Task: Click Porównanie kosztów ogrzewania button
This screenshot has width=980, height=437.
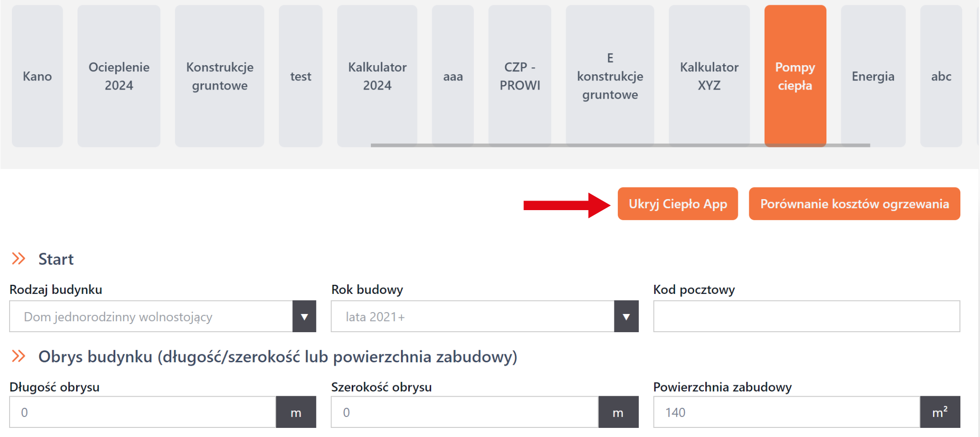Action: [x=854, y=204]
